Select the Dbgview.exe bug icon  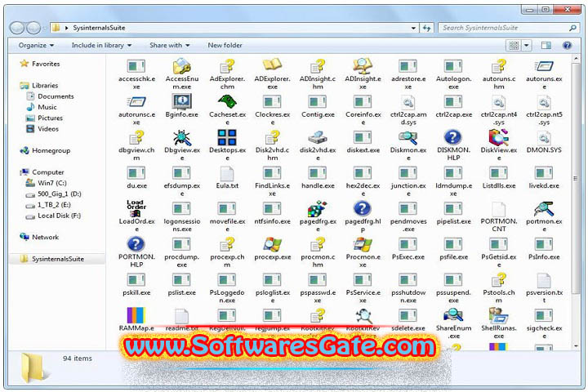tap(182, 138)
